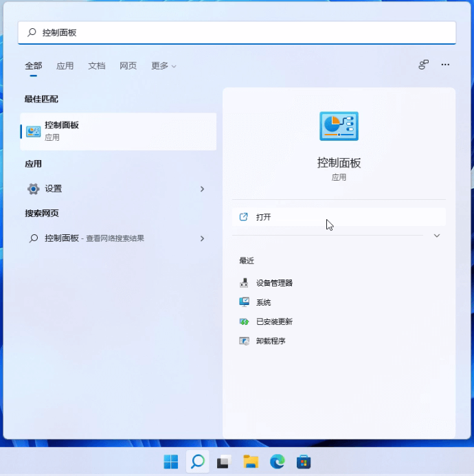
Task: Open recent item 卸载程序
Action: tap(271, 341)
